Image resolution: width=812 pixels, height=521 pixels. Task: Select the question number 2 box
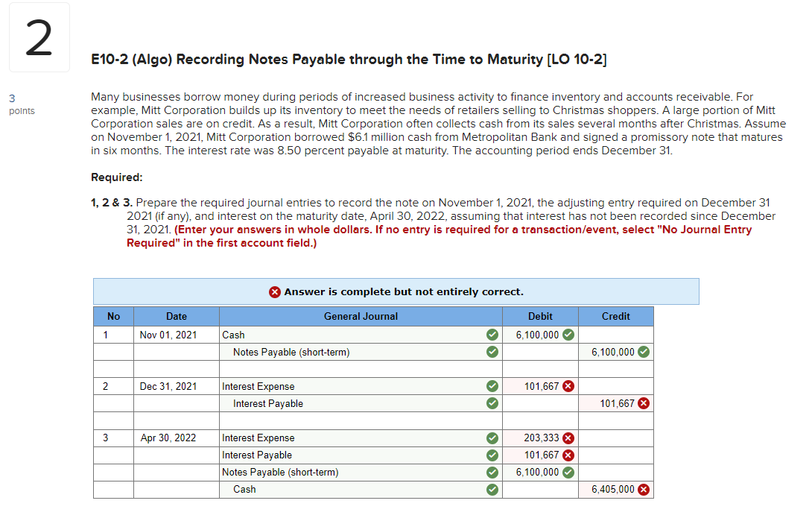point(39,37)
